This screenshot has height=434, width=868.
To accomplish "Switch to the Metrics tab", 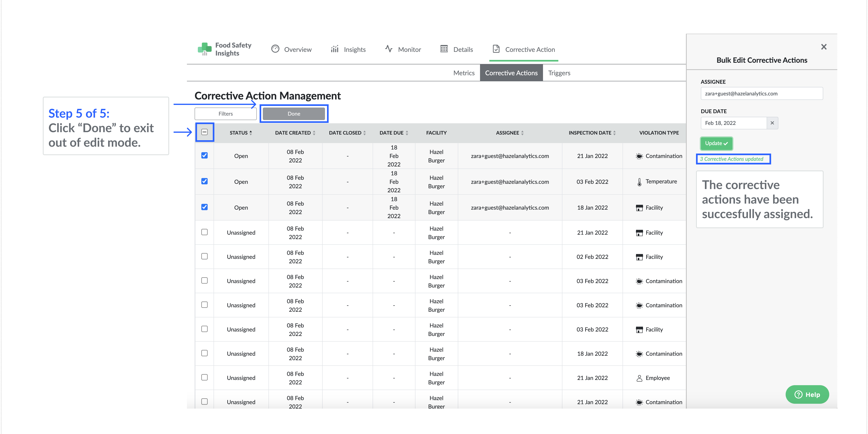I will point(464,73).
